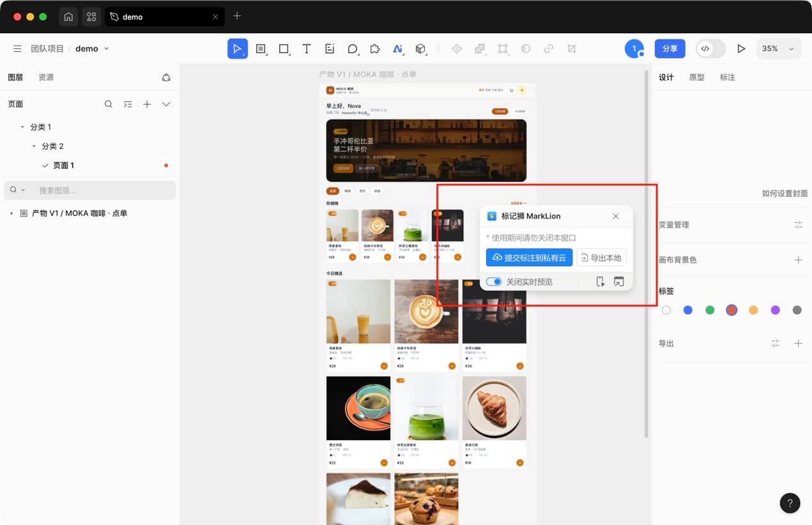Switch to the 原型 tab
The image size is (812, 525).
pyautogui.click(x=696, y=77)
